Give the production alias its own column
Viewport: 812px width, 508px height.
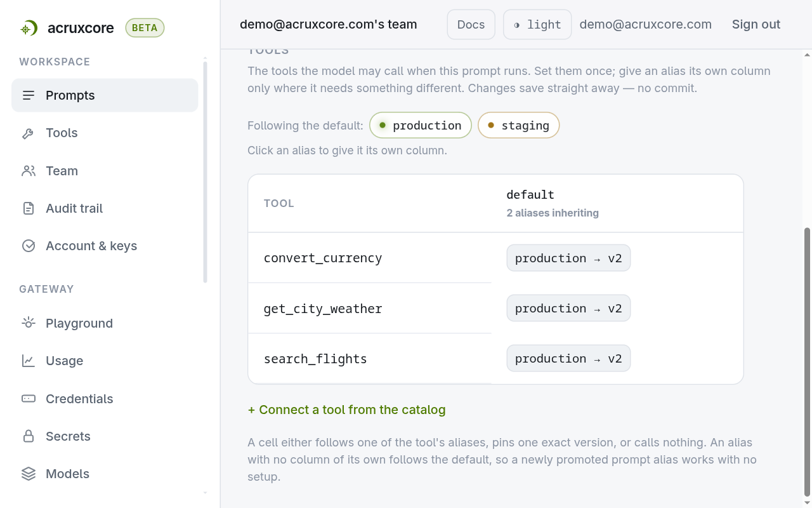click(421, 125)
